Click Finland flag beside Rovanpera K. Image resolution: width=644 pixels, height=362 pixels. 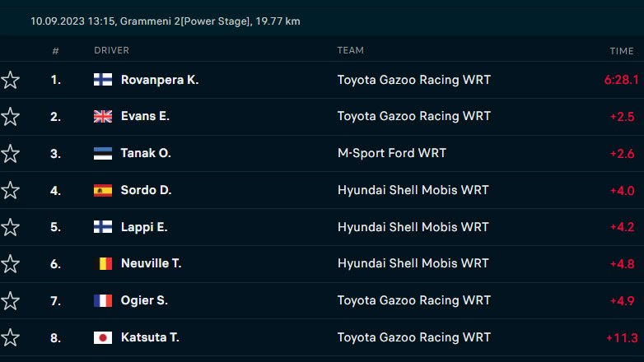(103, 80)
